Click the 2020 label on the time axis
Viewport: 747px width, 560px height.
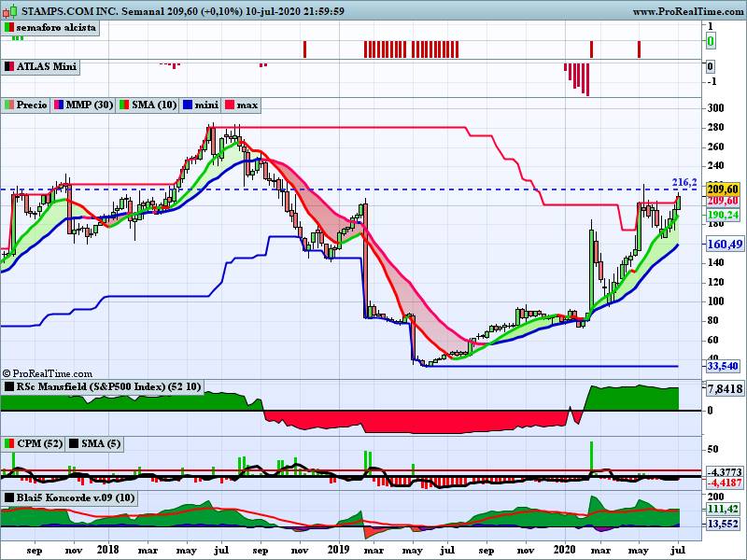click(565, 550)
